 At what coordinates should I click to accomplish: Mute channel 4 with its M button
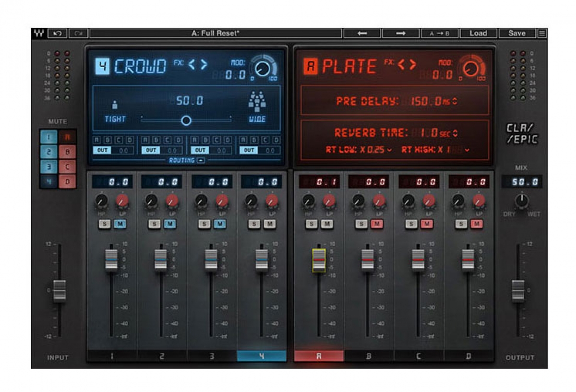(270, 224)
